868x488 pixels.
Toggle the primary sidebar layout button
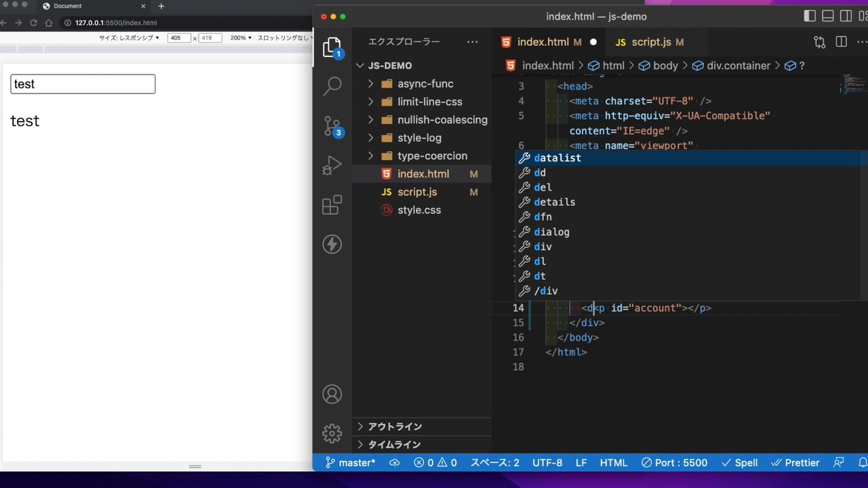point(810,16)
